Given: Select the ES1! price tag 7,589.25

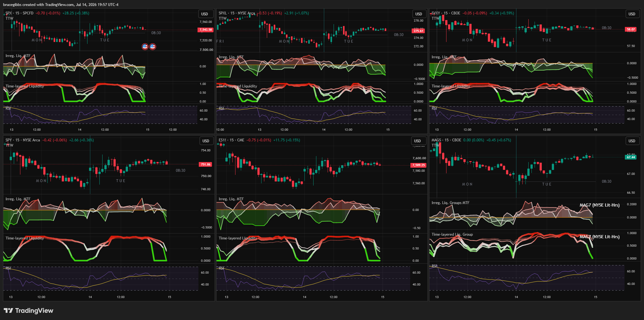Looking at the screenshot, I should pos(418,165).
